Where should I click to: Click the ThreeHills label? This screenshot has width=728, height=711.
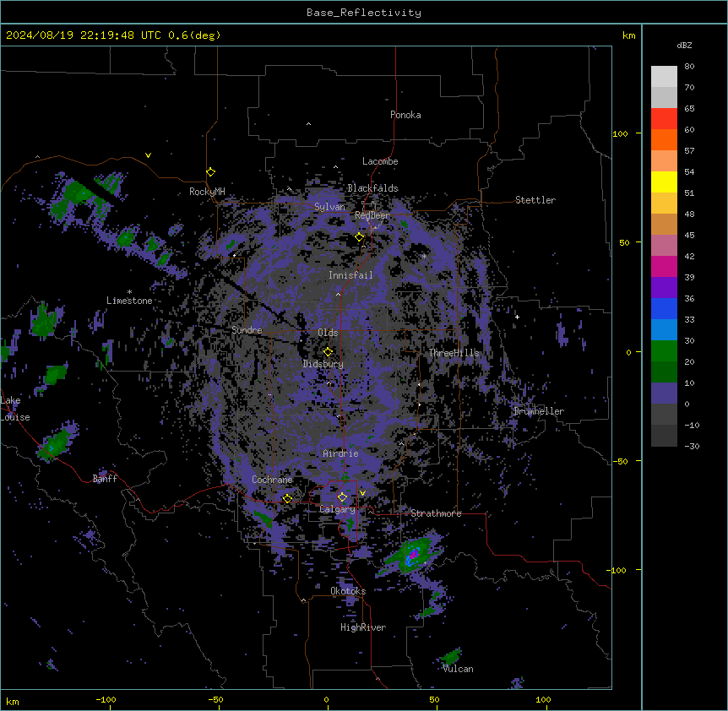tap(454, 353)
